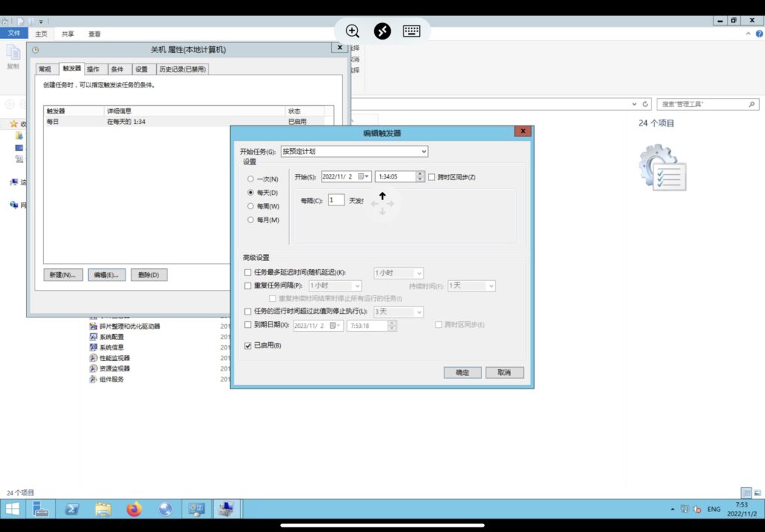This screenshot has height=532, width=765.
Task: Open Firefox from the taskbar
Action: tap(134, 510)
